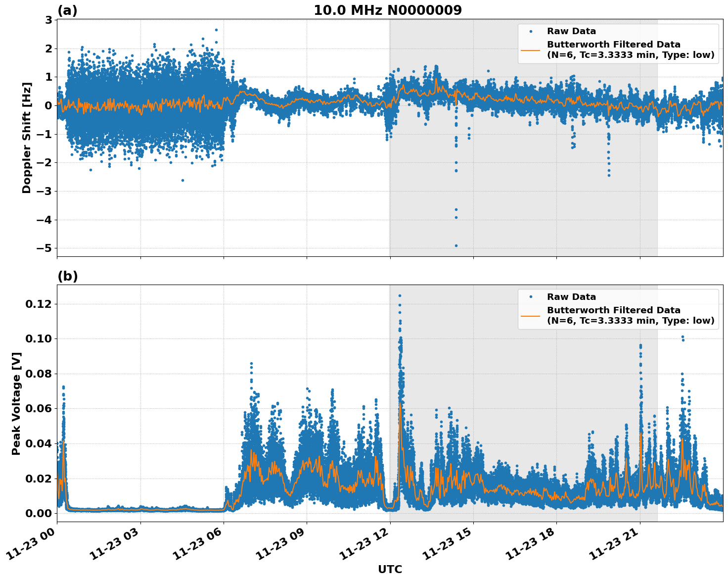This screenshot has width=728, height=580.
Task: Click the "Raw Data" text in the bottom legend
Action: tap(571, 297)
